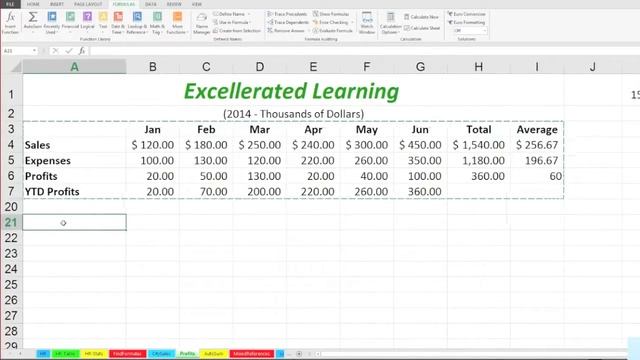The width and height of the screenshot is (640, 360).
Task: Switch to the AutoSum sheet tab
Action: pos(213,354)
